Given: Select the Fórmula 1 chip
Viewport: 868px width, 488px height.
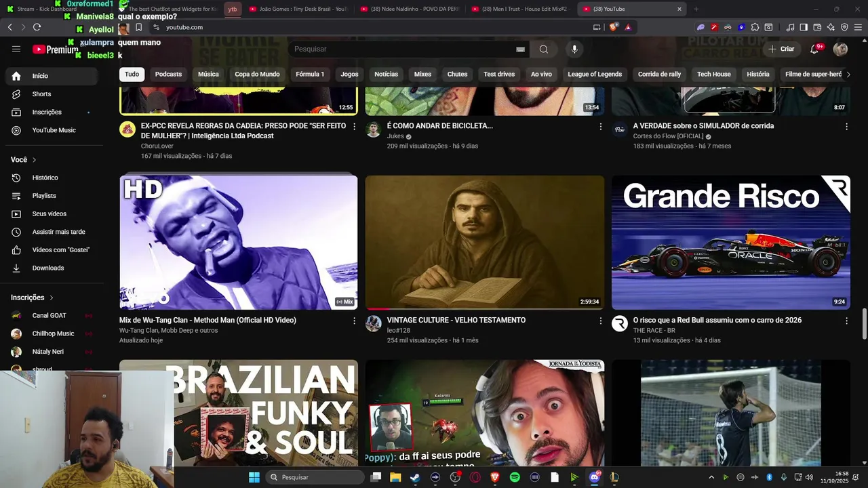Looking at the screenshot, I should coord(310,74).
